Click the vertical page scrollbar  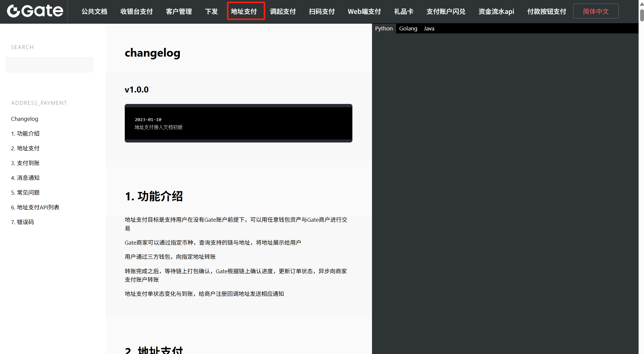642,15
